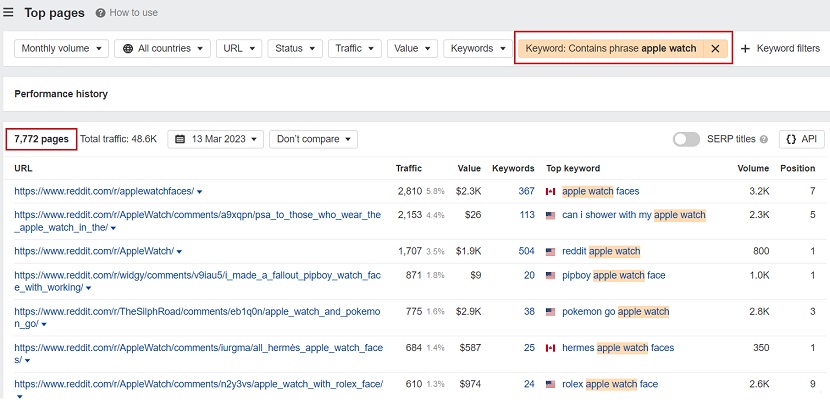The width and height of the screenshot is (830, 400).
Task: Open the reddit.com/r/AppleWatch/ URL link
Action: (x=94, y=251)
